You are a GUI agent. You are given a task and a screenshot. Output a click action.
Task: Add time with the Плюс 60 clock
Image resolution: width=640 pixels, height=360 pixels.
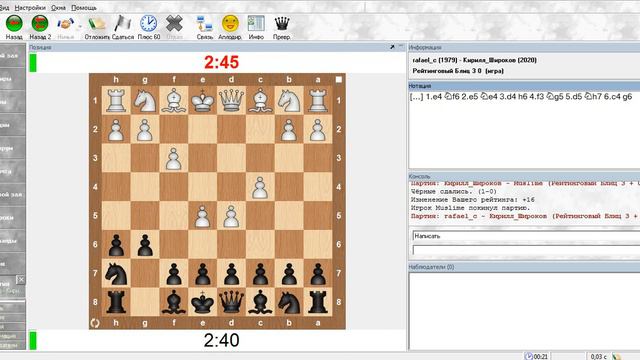(x=149, y=24)
